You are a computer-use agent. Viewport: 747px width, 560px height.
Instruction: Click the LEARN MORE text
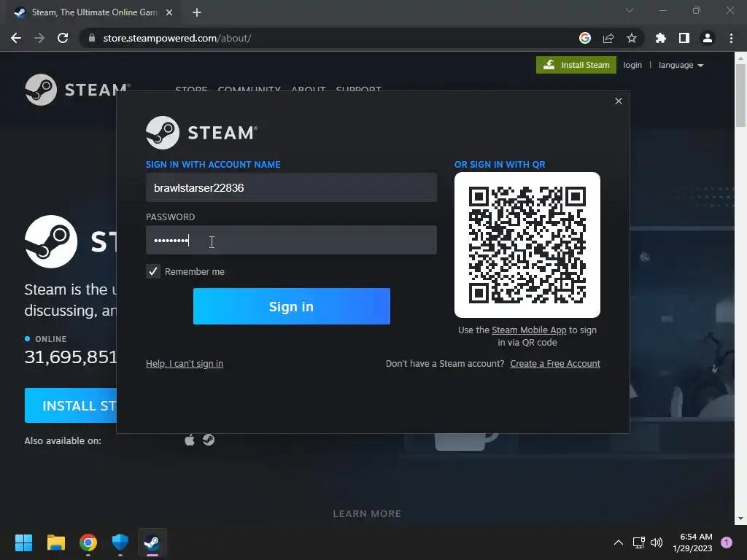tap(368, 514)
